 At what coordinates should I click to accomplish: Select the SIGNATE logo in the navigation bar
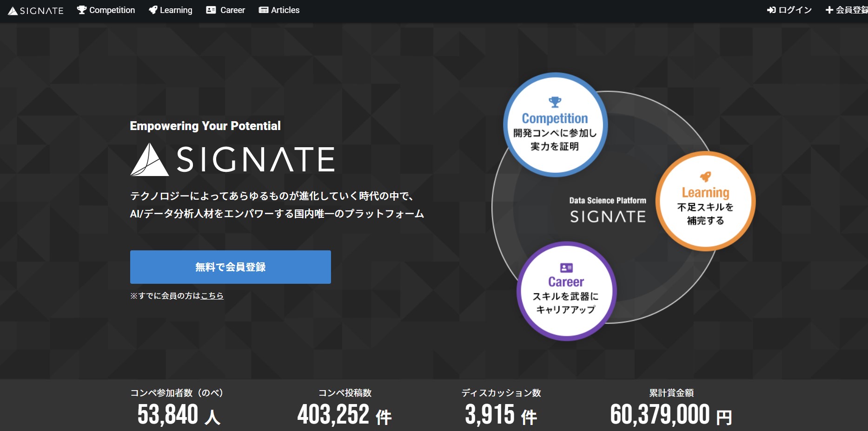coord(35,10)
